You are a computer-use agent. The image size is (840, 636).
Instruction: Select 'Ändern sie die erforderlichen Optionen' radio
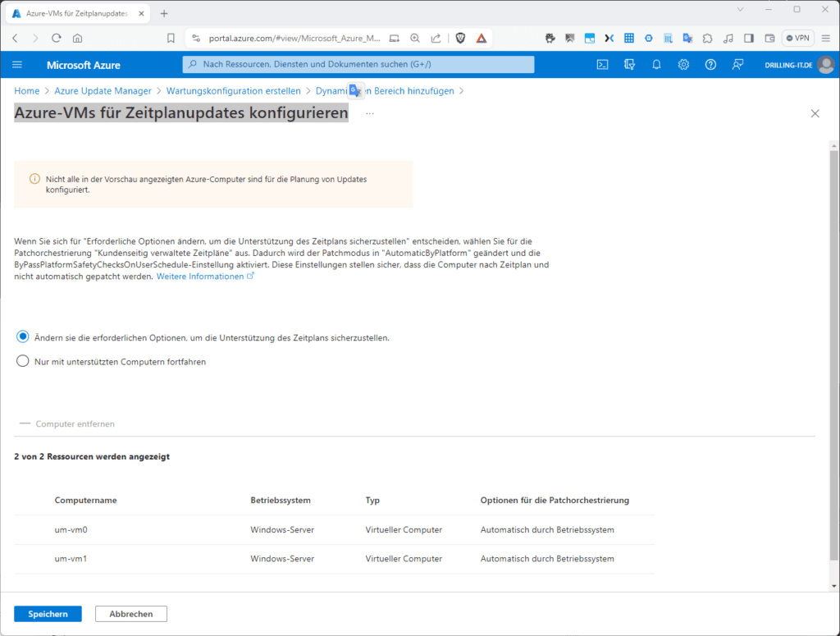coord(22,336)
